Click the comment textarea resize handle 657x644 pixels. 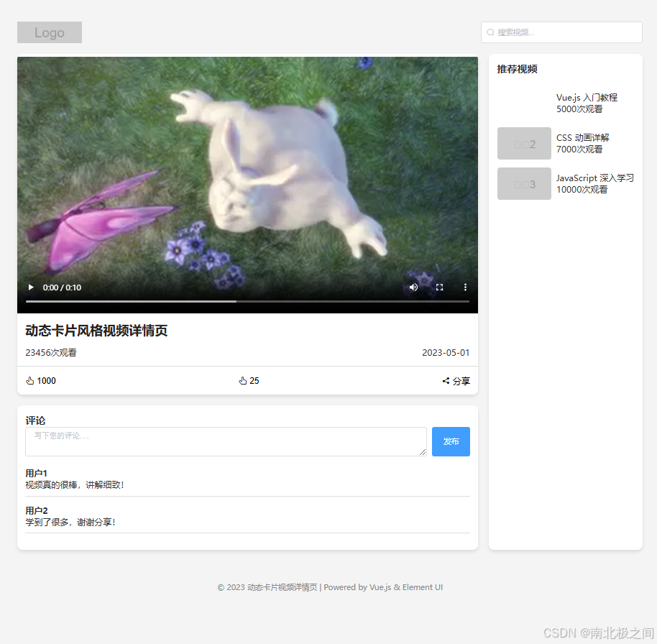423,452
